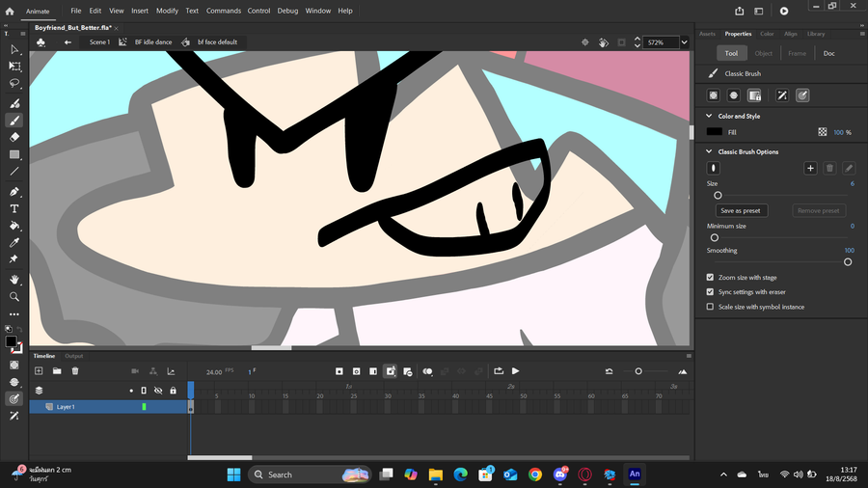The width and height of the screenshot is (868, 488).
Task: Open the Edit Toolbar three-dots button
Action: (x=14, y=313)
